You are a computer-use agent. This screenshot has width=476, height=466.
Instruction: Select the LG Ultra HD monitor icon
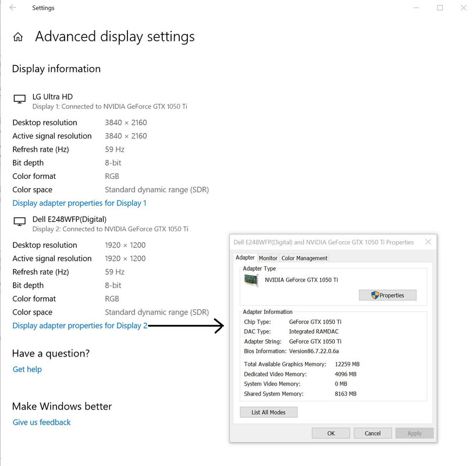[19, 99]
